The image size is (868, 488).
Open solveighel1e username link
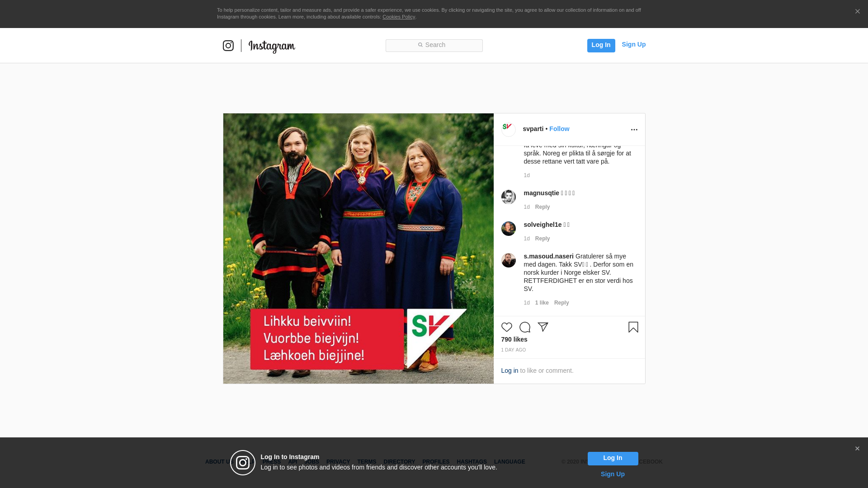tap(542, 225)
